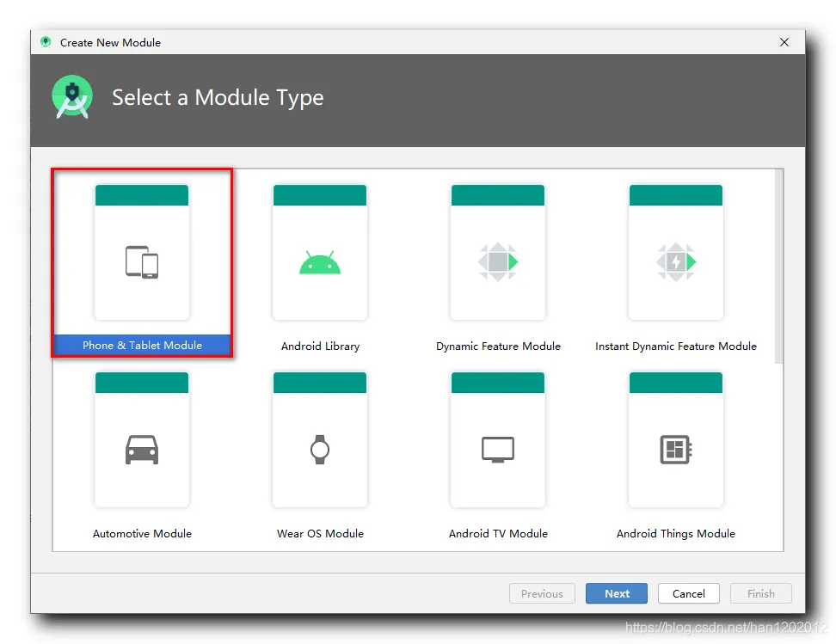Select the Wear OS watch icon
836x644 pixels.
point(320,450)
